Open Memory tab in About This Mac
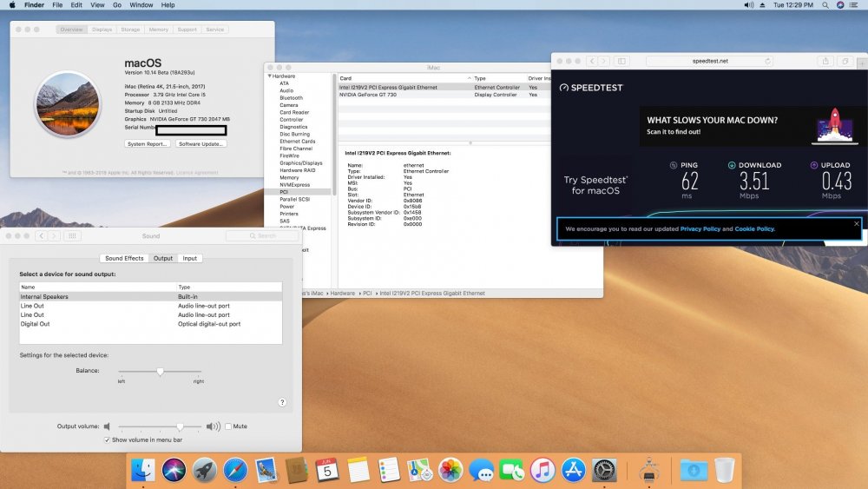The width and height of the screenshot is (868, 489). point(158,30)
